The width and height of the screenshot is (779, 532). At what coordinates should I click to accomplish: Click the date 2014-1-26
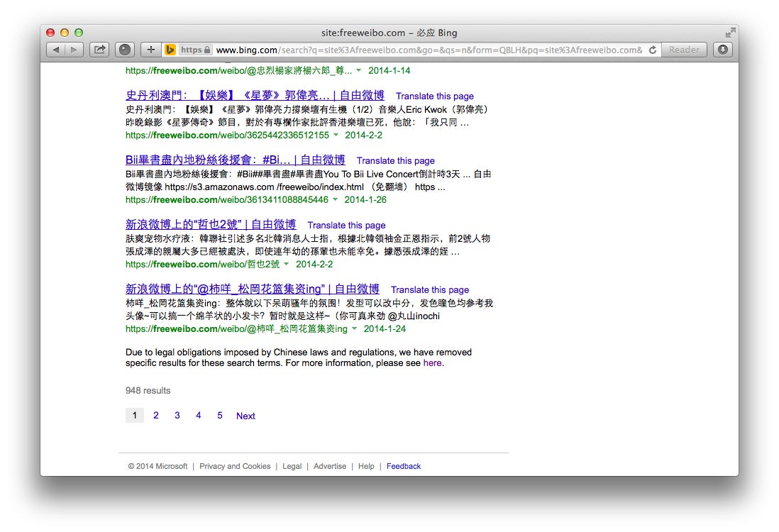coord(365,200)
